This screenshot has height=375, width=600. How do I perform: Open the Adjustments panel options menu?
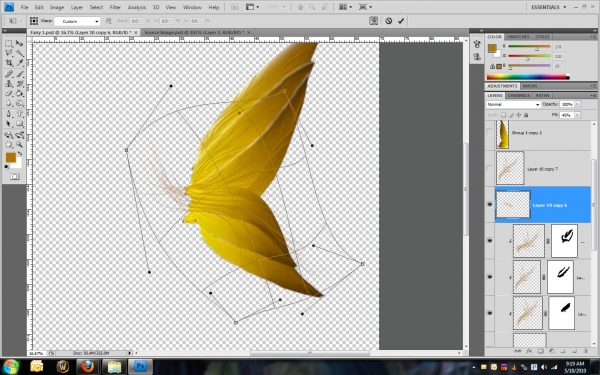click(x=593, y=86)
